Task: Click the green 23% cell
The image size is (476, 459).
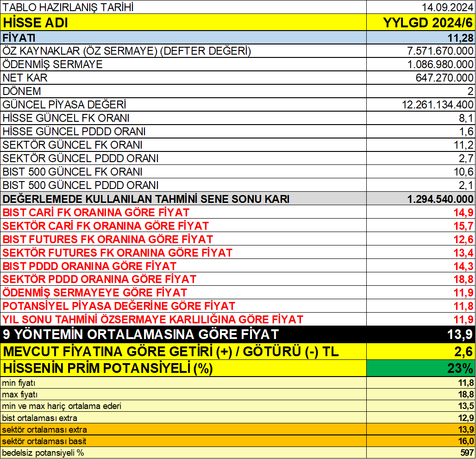Action: (x=421, y=368)
